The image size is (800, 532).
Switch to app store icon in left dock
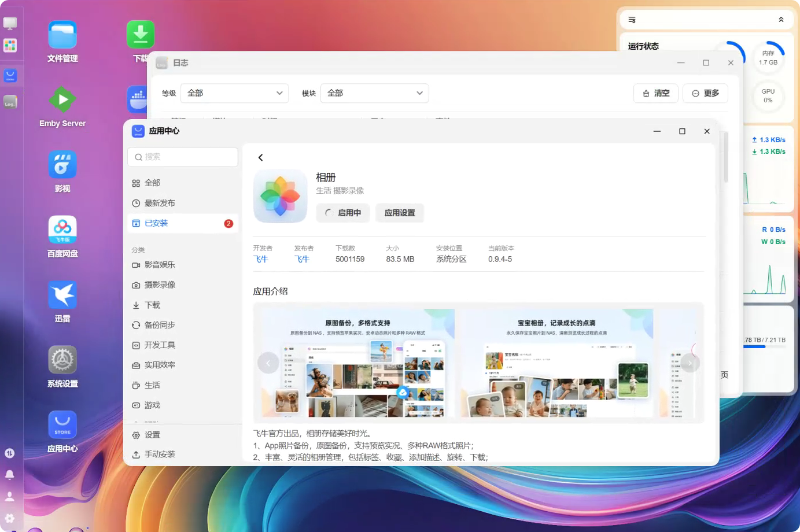point(10,76)
